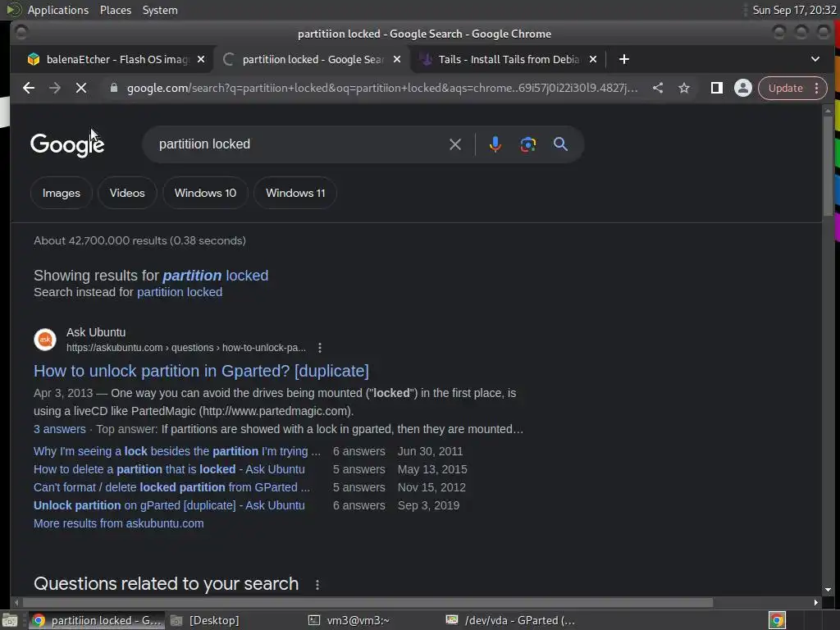Bookmark this page with the star
The height and width of the screenshot is (630, 840).
[684, 88]
